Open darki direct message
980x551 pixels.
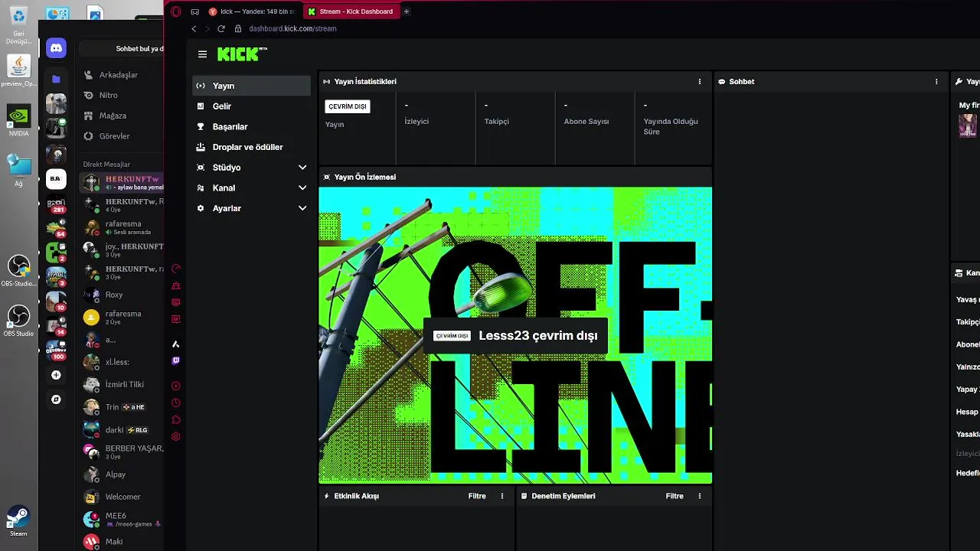122,430
